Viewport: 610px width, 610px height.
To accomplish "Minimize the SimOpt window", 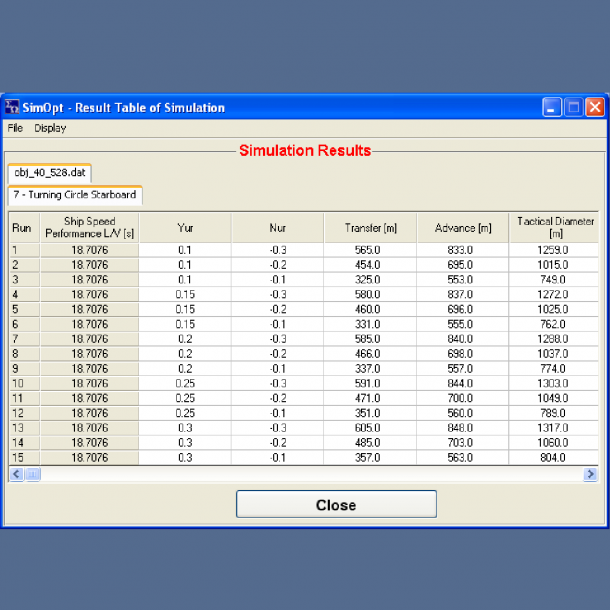I will tap(552, 107).
